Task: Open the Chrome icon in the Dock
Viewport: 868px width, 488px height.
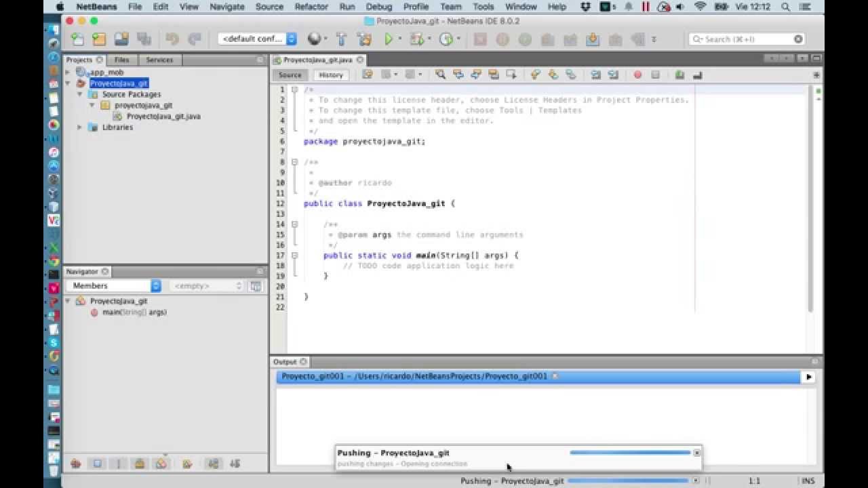Action: pos(54,261)
